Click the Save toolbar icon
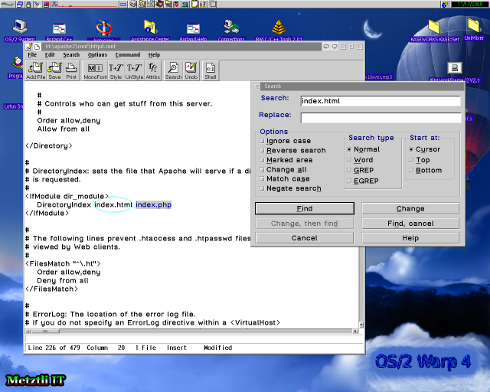 pos(55,70)
